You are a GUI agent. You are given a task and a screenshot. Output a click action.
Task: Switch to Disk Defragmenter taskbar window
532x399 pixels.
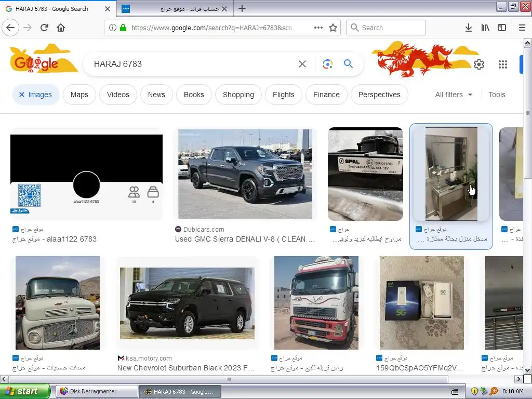coord(96,391)
